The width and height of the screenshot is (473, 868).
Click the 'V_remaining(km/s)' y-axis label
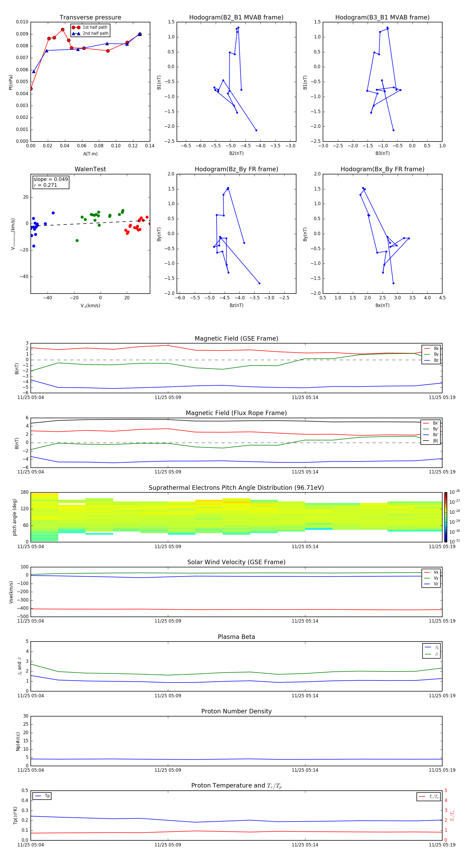[13, 234]
